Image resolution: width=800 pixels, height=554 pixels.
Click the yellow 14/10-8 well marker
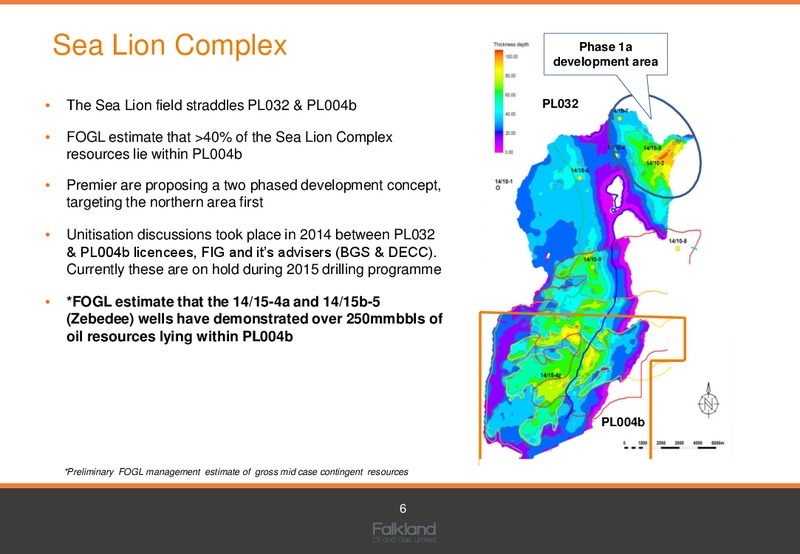pyautogui.click(x=678, y=248)
